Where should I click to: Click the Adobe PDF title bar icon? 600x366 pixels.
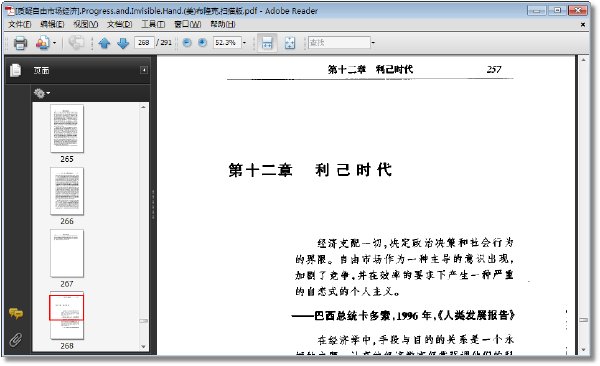click(x=10, y=11)
